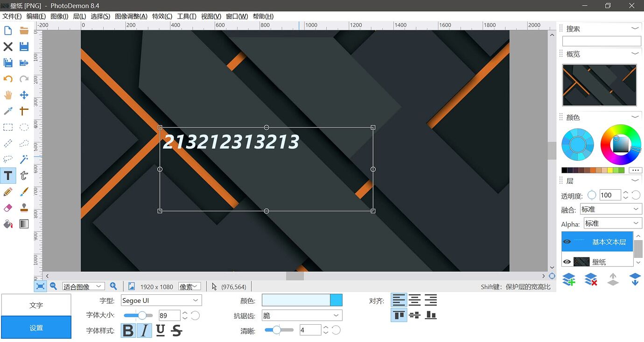Click the Undo arrow icon

[x=8, y=79]
